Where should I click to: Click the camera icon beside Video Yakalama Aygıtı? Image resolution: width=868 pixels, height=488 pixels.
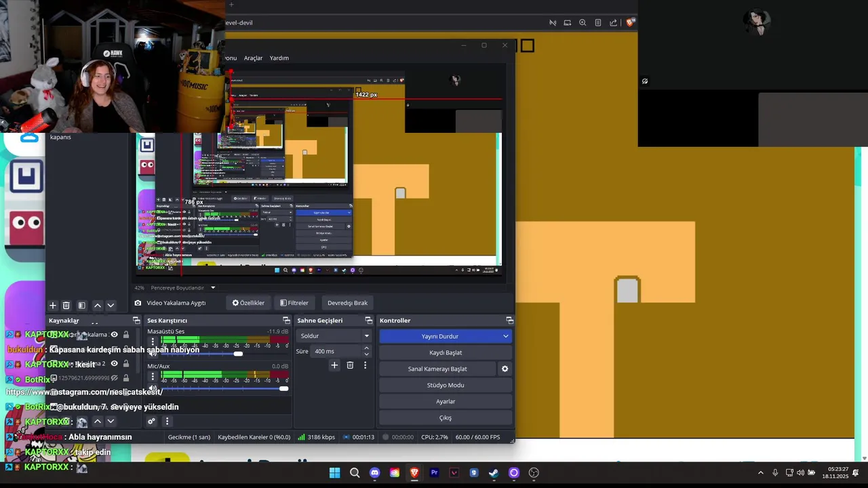(138, 303)
